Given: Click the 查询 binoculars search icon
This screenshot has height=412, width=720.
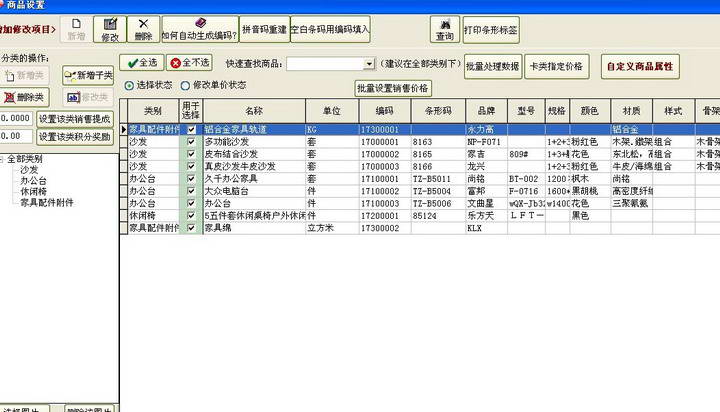Looking at the screenshot, I should pos(444,29).
